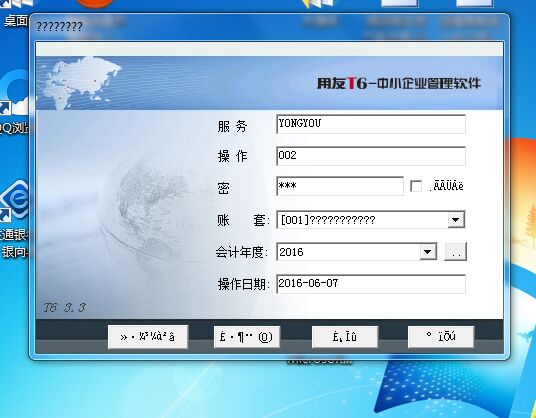Tick the checkbox beside the password field

click(416, 186)
